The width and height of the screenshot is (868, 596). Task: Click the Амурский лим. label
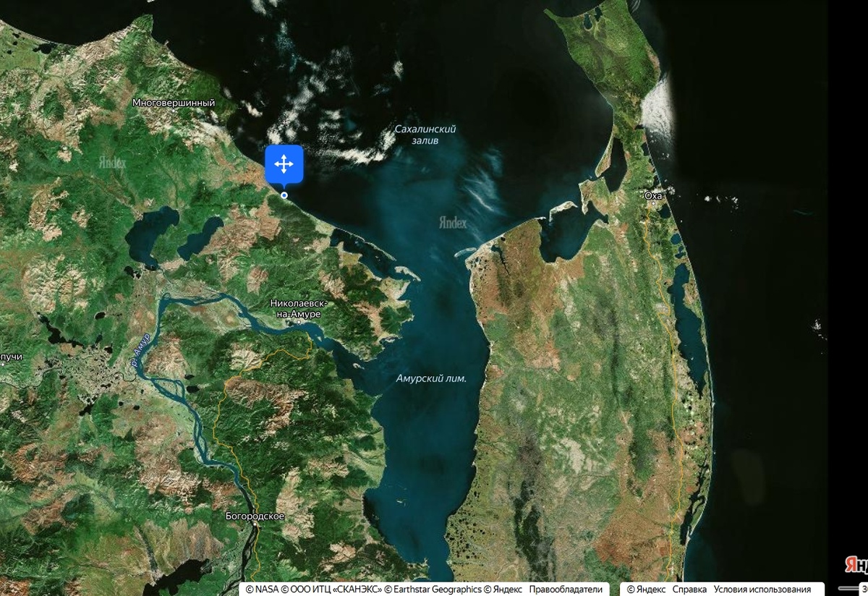coord(431,378)
